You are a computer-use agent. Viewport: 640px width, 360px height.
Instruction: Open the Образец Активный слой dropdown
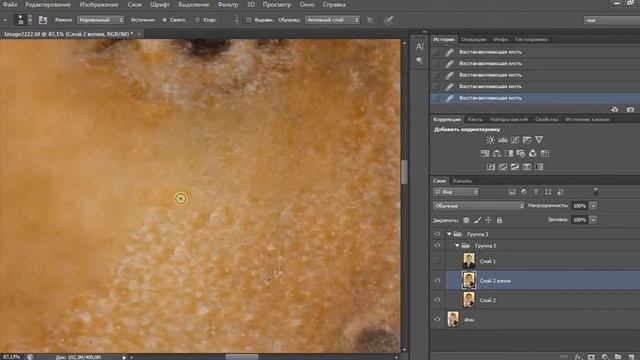[332, 20]
